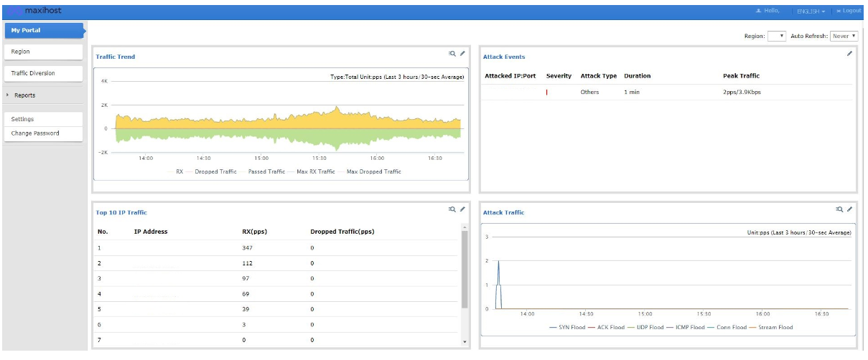The width and height of the screenshot is (868, 360).
Task: Open Change Password in the sidebar
Action: pos(43,133)
